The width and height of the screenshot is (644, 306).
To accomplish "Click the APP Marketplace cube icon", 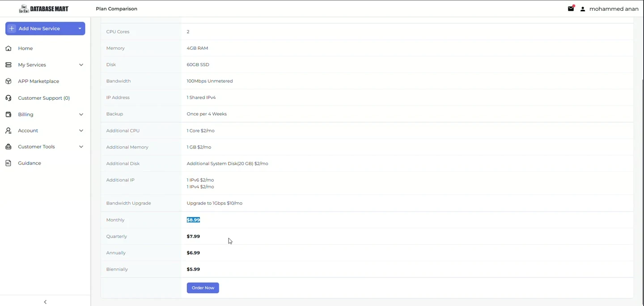I will pyautogui.click(x=8, y=81).
